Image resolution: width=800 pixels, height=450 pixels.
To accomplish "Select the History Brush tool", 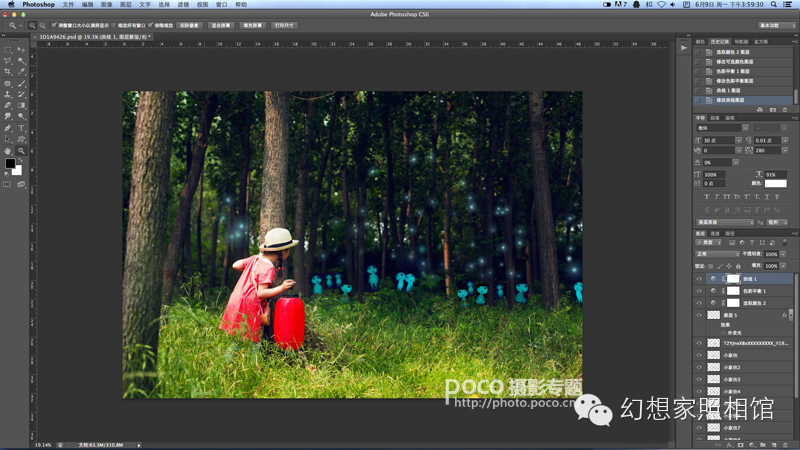I will click(21, 94).
